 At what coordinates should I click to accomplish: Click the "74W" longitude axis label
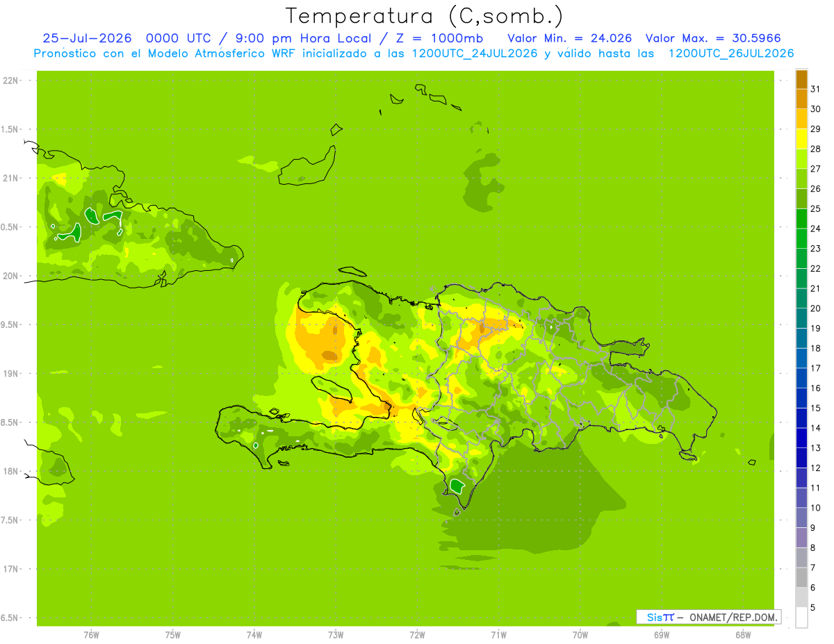[254, 635]
